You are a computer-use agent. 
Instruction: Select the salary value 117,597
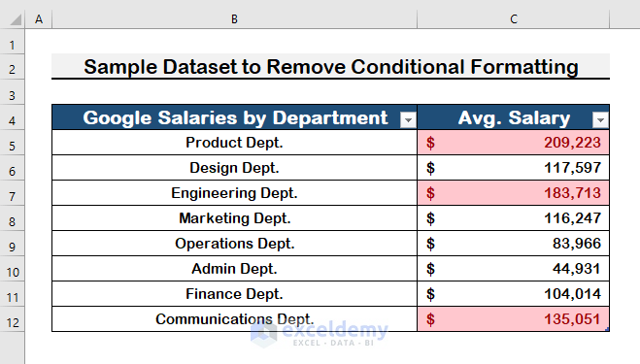514,168
